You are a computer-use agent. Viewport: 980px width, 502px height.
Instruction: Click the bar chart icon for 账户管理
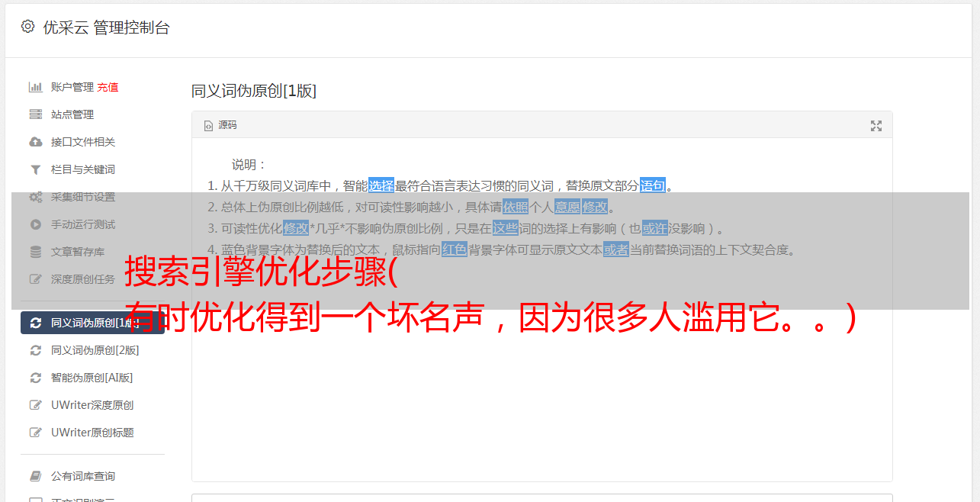pos(35,87)
